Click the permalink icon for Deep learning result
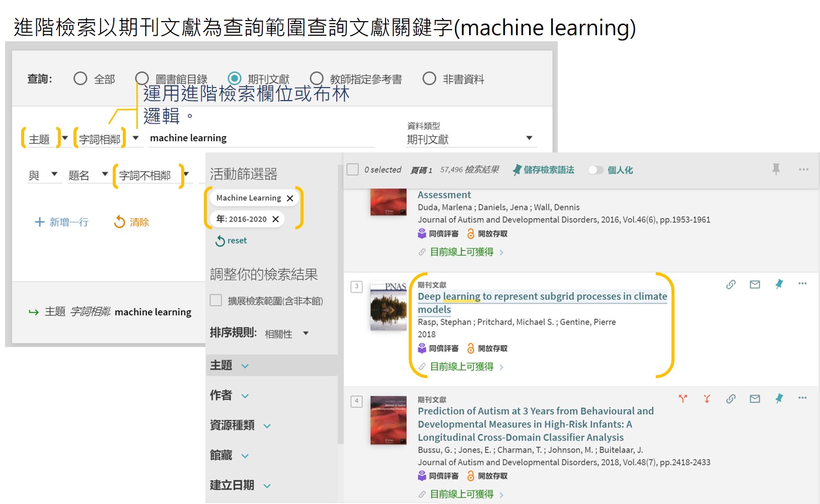The image size is (820, 504). pyautogui.click(x=730, y=285)
